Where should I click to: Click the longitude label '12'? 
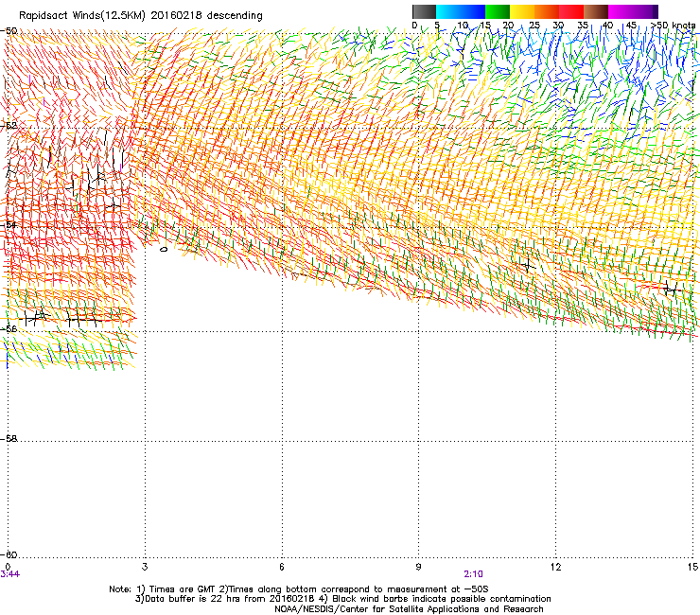point(555,567)
